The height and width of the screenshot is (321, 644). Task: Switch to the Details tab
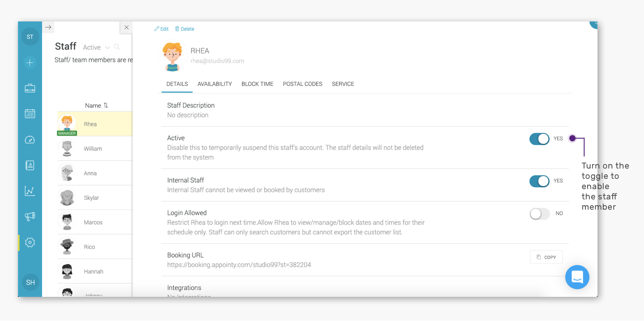click(x=177, y=84)
